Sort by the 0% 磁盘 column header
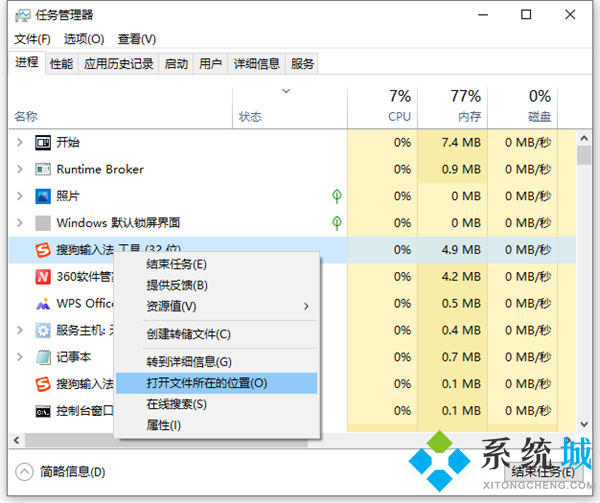600x503 pixels. click(522, 108)
